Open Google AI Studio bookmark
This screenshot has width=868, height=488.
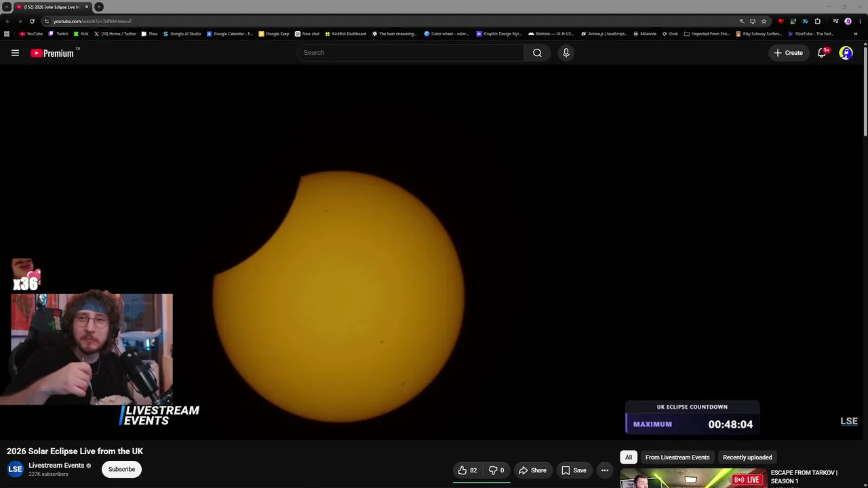click(x=182, y=34)
